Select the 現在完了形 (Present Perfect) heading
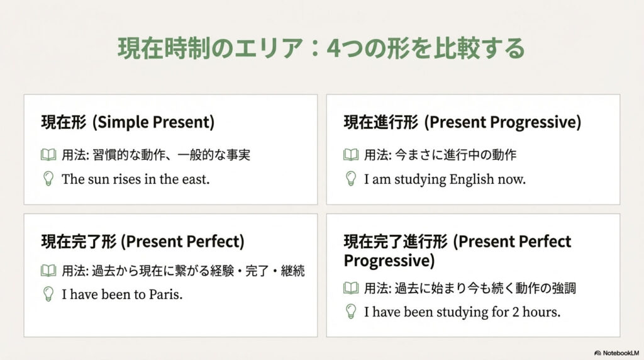 pos(143,241)
